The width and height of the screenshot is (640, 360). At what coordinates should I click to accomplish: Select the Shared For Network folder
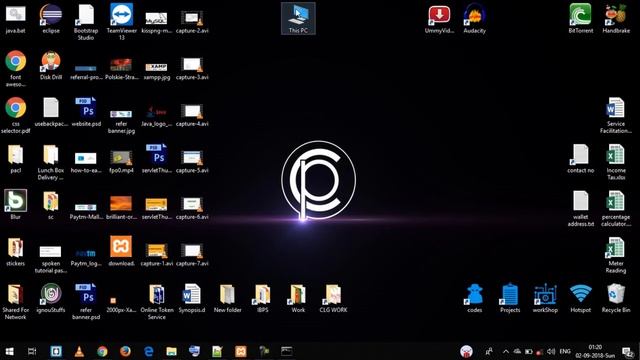pos(16,302)
